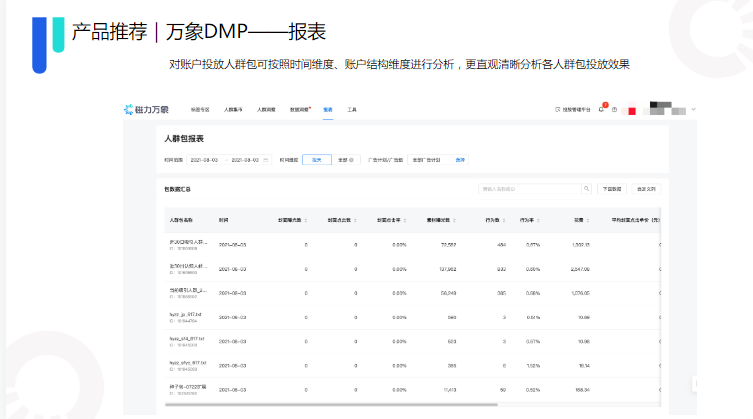The width and height of the screenshot is (753, 419).
Task: Open the 全部广告计划 selector box
Action: tap(438, 160)
